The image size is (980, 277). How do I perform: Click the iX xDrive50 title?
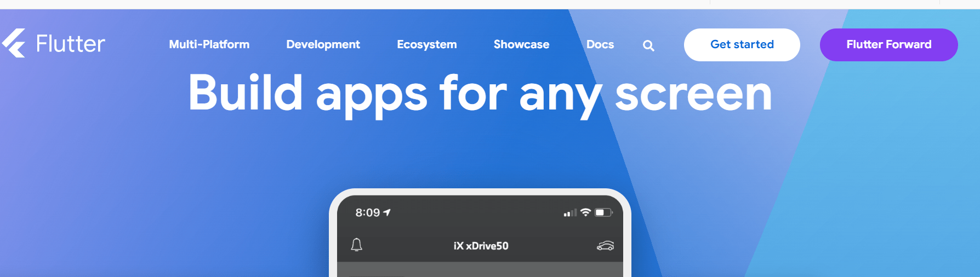tap(481, 246)
